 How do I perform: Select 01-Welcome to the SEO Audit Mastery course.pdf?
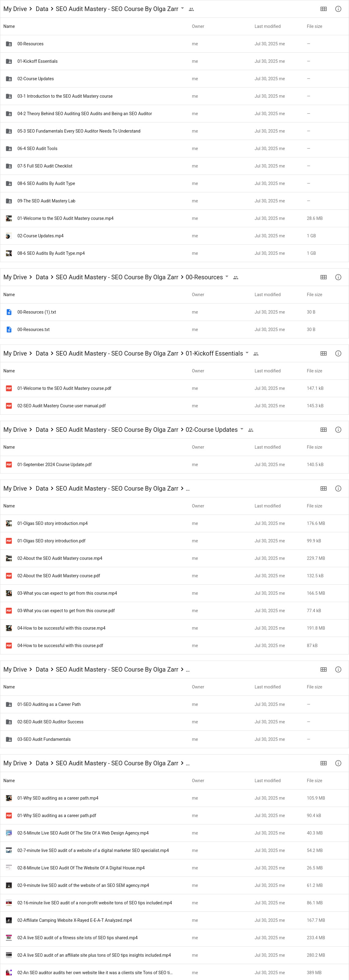pyautogui.click(x=174, y=388)
